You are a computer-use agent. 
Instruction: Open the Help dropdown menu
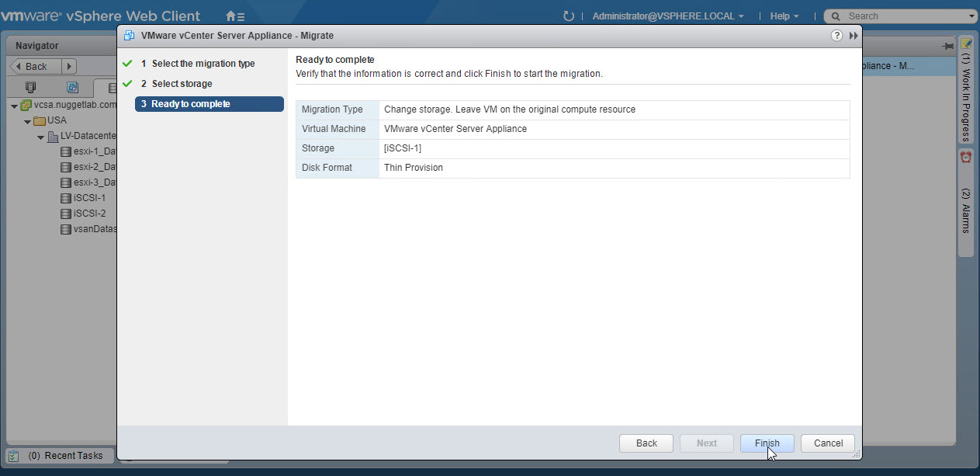click(784, 16)
